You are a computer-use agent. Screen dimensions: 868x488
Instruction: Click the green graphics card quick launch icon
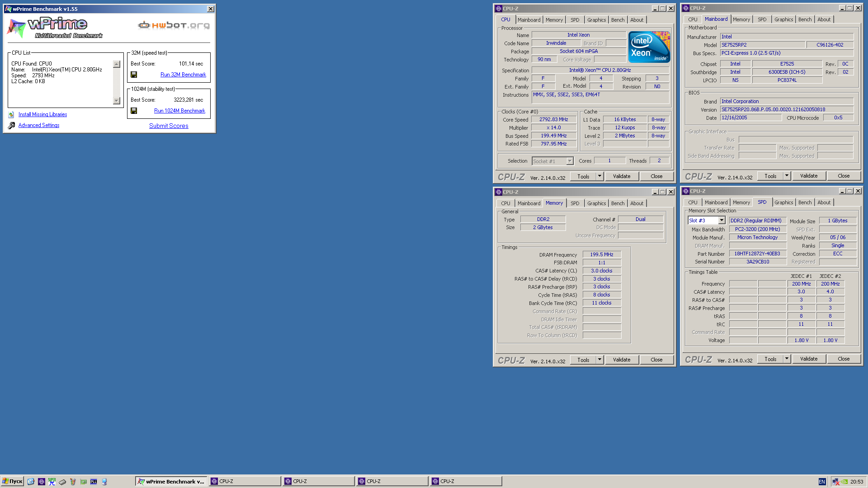point(83,482)
